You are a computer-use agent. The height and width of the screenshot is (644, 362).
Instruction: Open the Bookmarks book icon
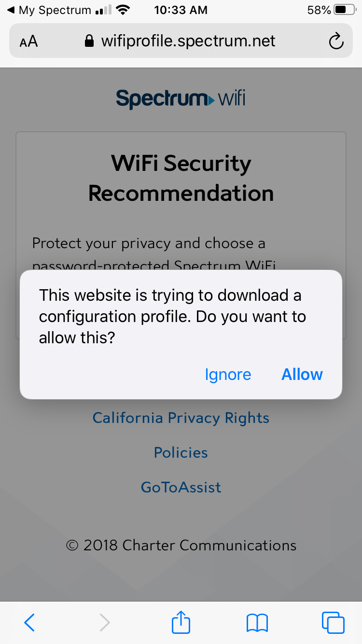[x=257, y=622]
